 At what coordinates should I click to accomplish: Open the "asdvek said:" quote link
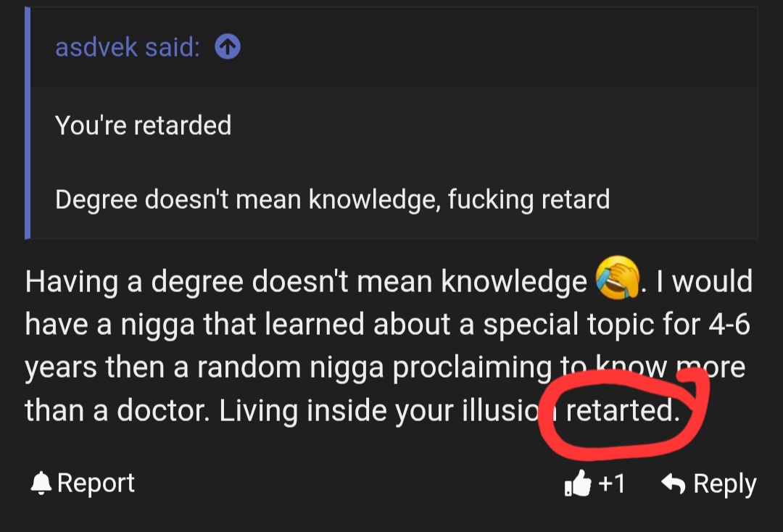click(x=128, y=47)
